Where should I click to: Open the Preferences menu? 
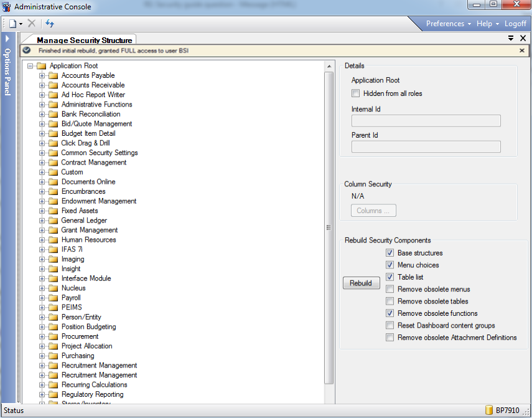click(x=448, y=24)
